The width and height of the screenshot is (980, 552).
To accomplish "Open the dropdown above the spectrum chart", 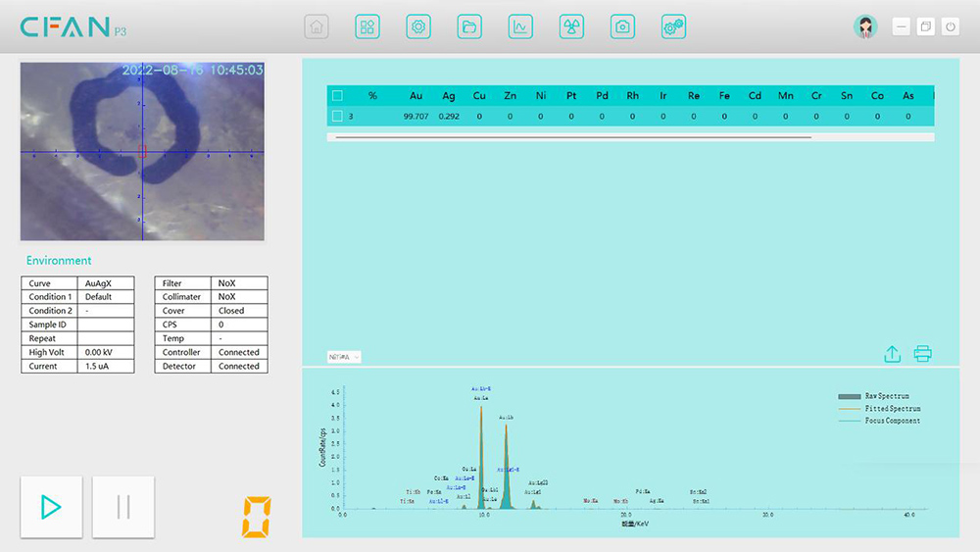I will (x=344, y=357).
